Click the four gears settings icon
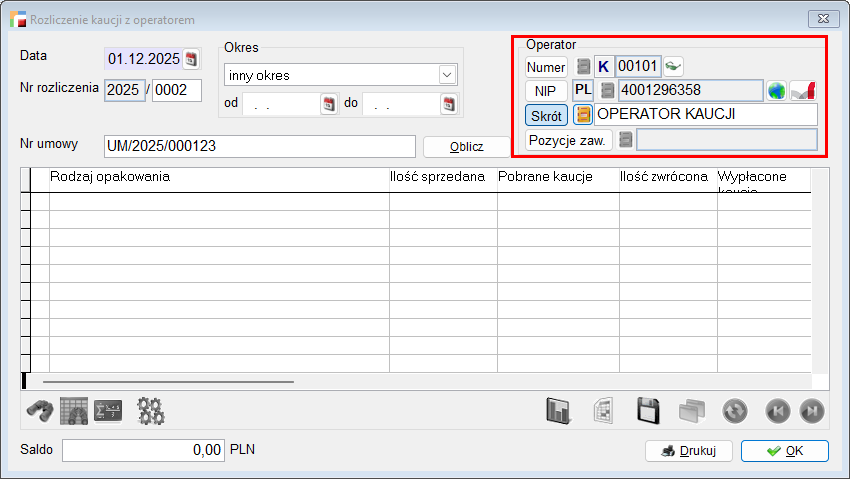 point(151,411)
